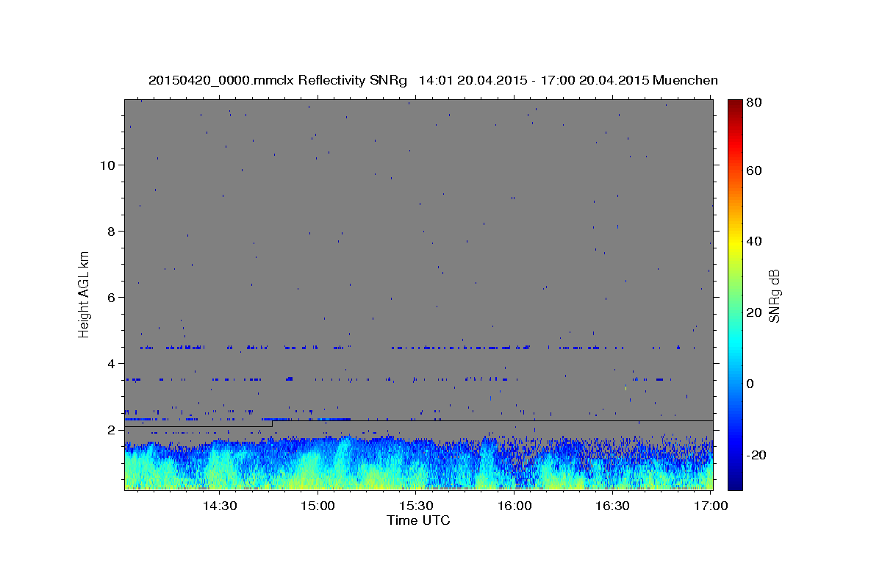Select the 'Time UTC' axis label

point(418,520)
